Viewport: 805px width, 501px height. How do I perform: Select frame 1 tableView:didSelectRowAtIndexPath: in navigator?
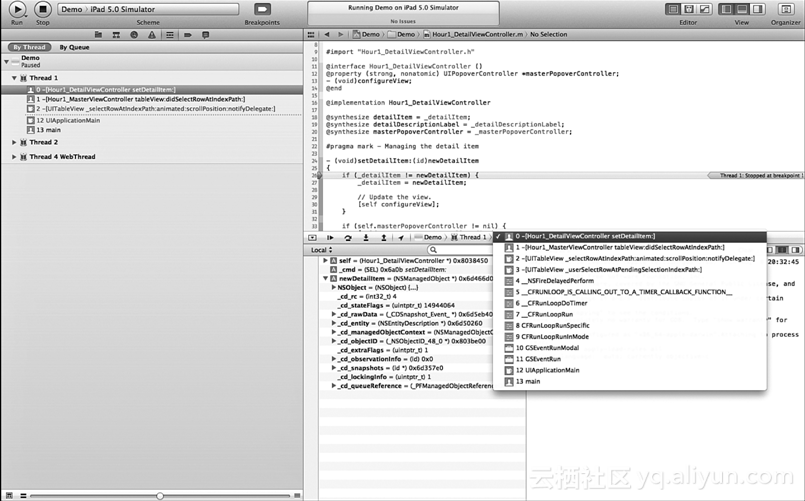[152, 99]
